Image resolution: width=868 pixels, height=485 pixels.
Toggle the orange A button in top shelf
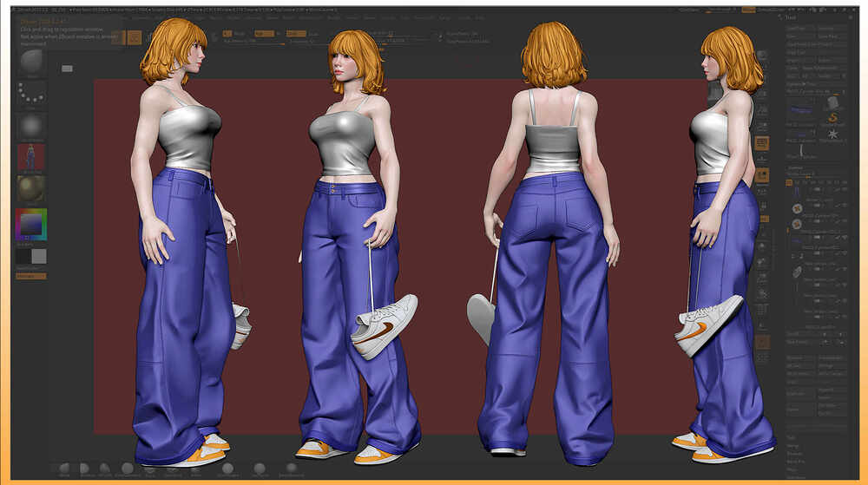[x=227, y=34]
